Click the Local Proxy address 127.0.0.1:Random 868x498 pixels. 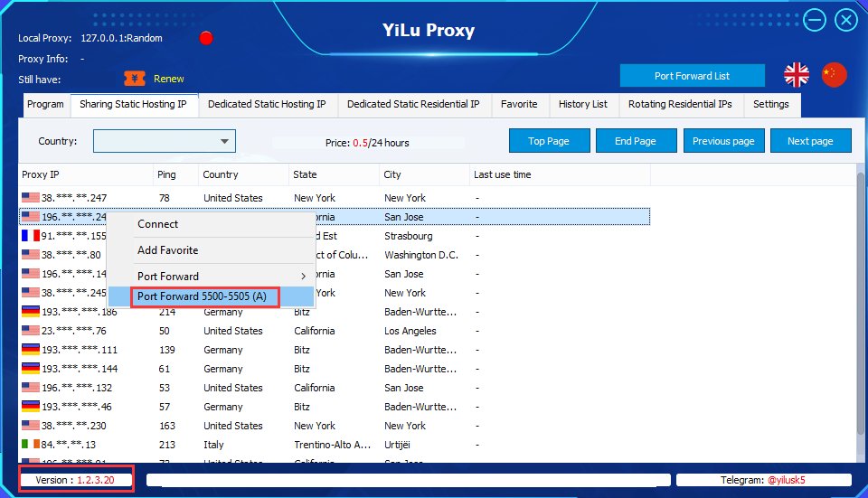122,38
